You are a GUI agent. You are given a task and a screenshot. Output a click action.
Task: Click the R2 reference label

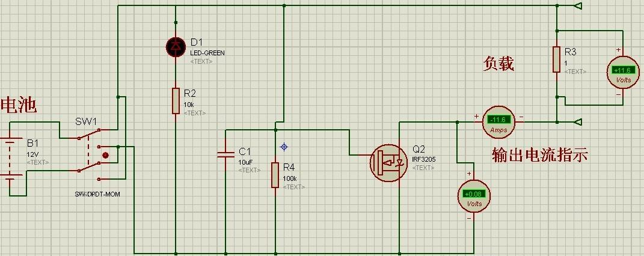pyautogui.click(x=190, y=95)
